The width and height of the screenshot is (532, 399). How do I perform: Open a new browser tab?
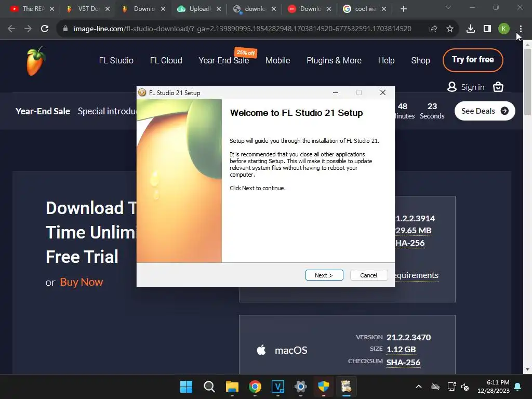[403, 9]
